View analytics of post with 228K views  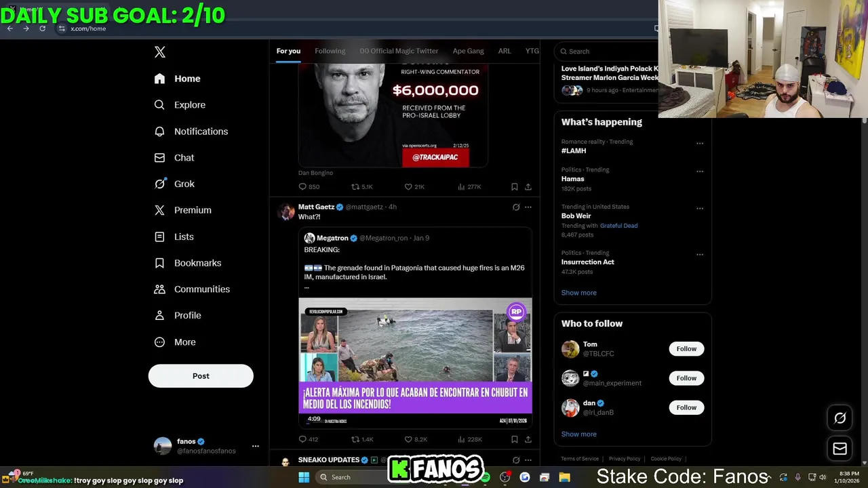[x=469, y=439]
